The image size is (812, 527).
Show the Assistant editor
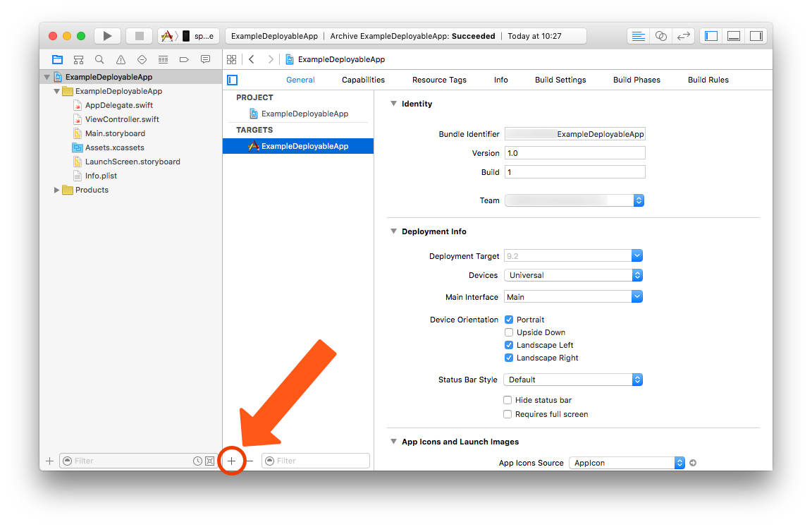(660, 36)
